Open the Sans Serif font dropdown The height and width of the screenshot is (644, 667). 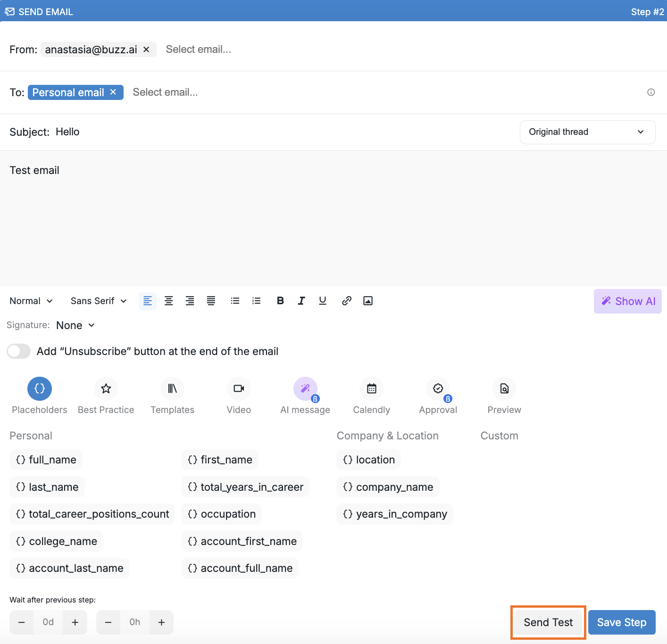99,301
